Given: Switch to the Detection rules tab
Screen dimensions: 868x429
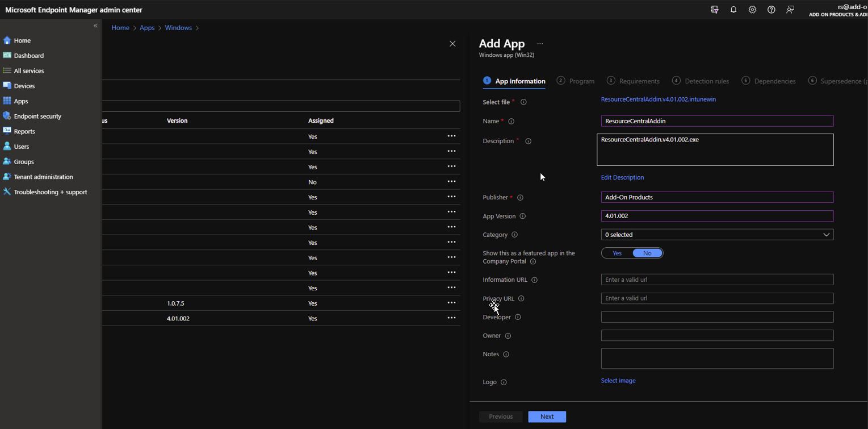Looking at the screenshot, I should click(701, 81).
